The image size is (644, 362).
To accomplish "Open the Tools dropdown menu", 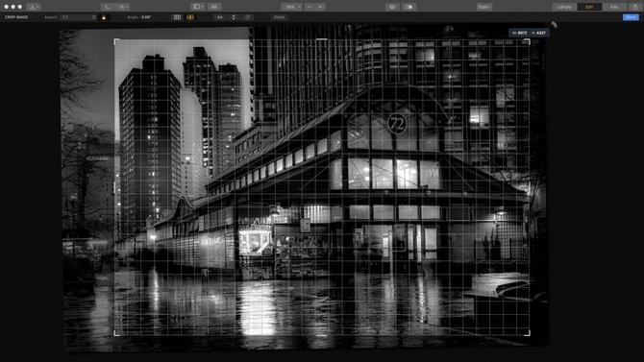I will click(484, 7).
